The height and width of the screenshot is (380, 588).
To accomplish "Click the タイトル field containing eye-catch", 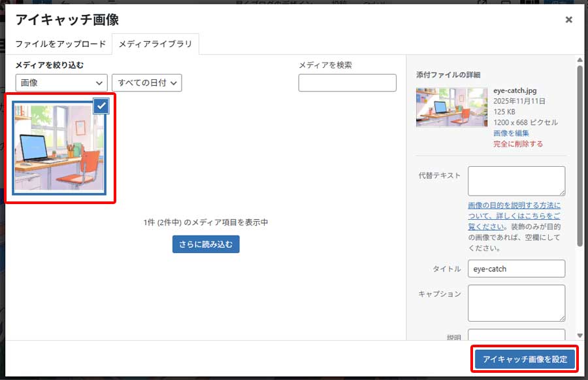I will (516, 269).
